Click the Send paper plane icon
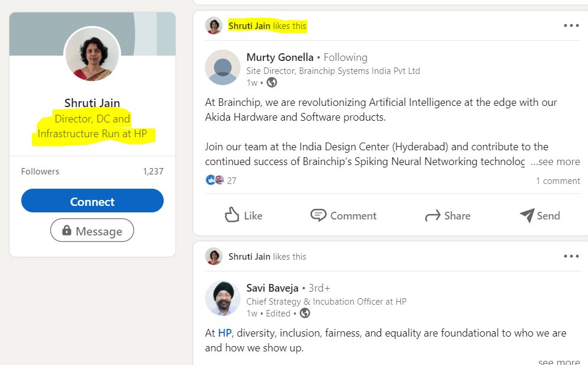Image resolution: width=588 pixels, height=365 pixels. 527,215
